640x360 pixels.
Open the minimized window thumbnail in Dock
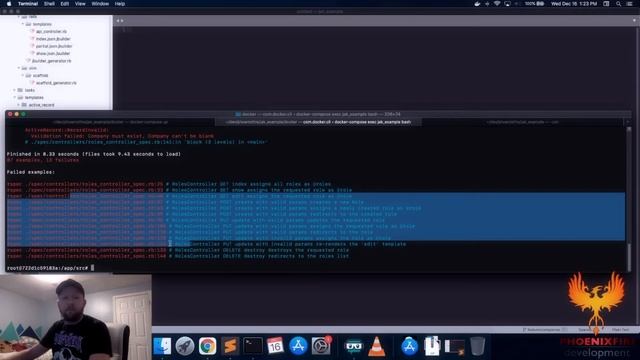(454, 347)
